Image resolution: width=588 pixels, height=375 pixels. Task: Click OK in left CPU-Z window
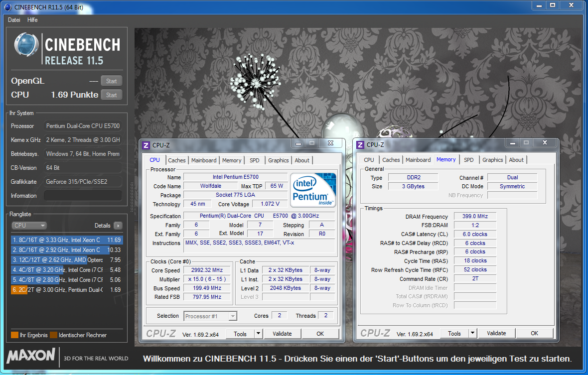point(320,334)
